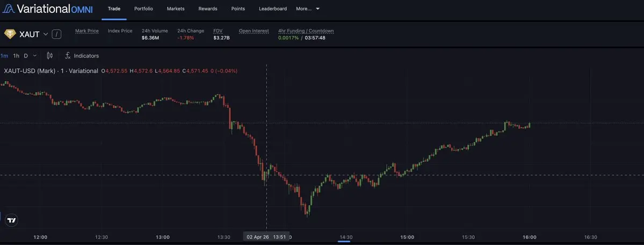
Task: Click the countdown timer 03:57:48
Action: click(315, 38)
